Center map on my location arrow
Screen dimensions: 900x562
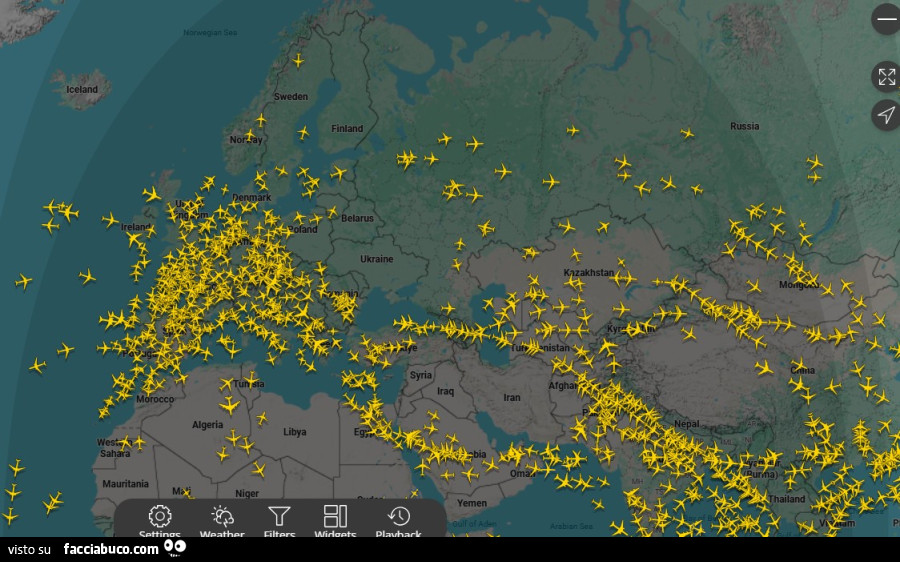[886, 115]
